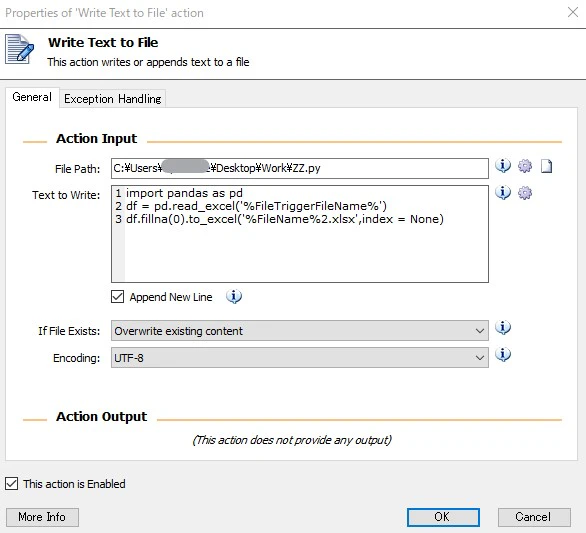The image size is (586, 533).
Task: Open variable picker gear for File Path
Action: coord(525,166)
